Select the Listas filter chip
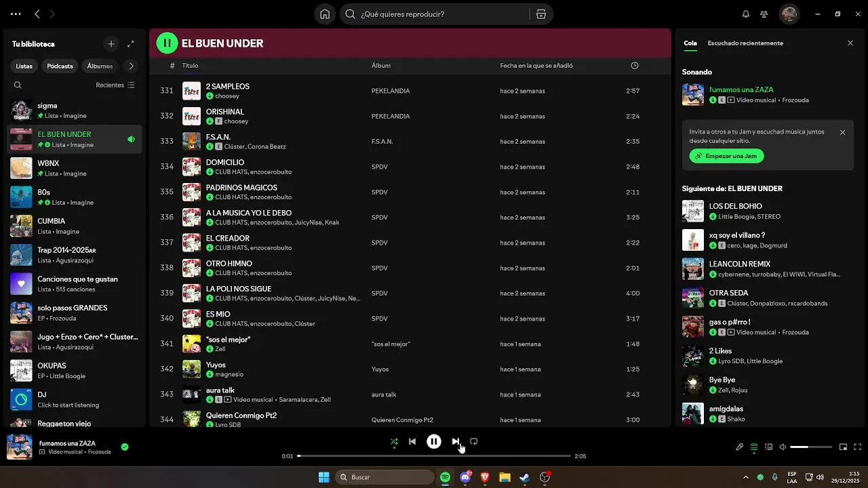868x488 pixels. point(24,66)
